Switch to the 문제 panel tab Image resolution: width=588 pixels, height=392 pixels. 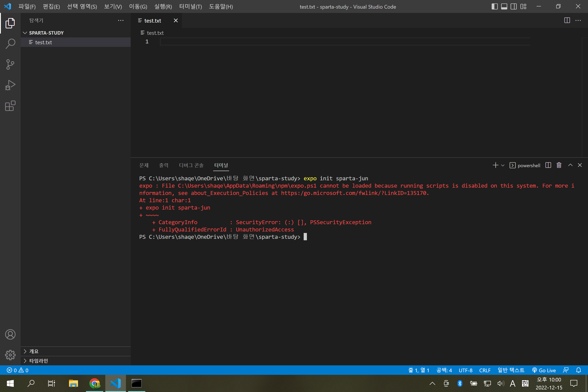(144, 165)
